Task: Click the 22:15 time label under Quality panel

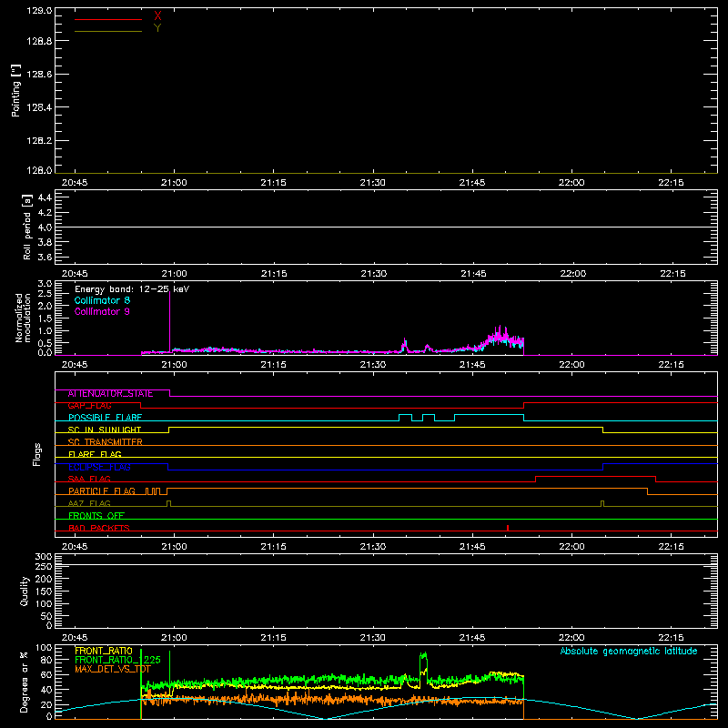Action: pos(671,638)
